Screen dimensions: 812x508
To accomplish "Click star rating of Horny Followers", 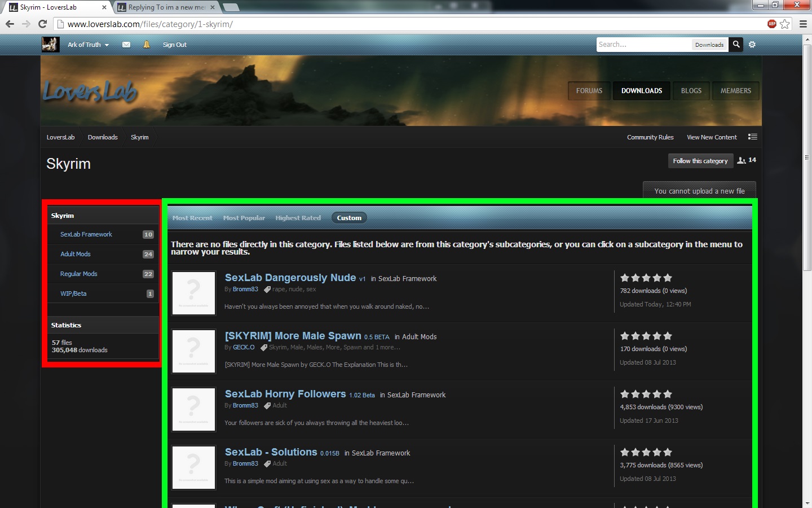I will [646, 394].
